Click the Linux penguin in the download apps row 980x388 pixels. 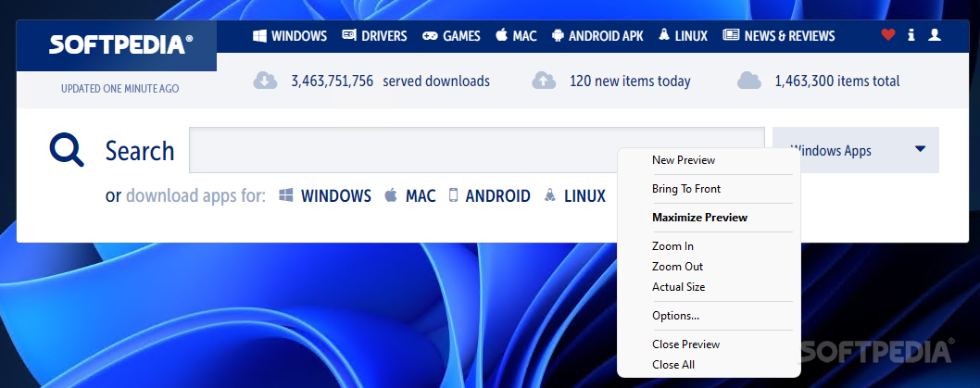[550, 195]
